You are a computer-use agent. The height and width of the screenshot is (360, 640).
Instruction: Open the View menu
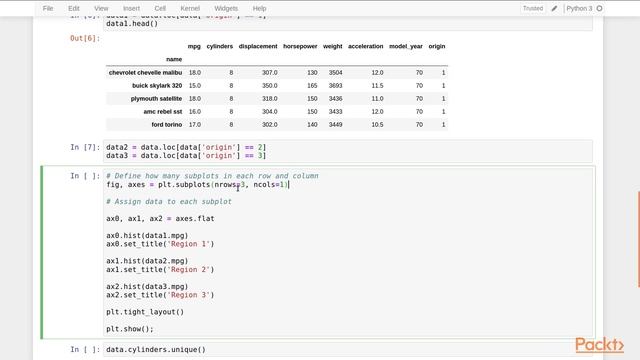101,8
